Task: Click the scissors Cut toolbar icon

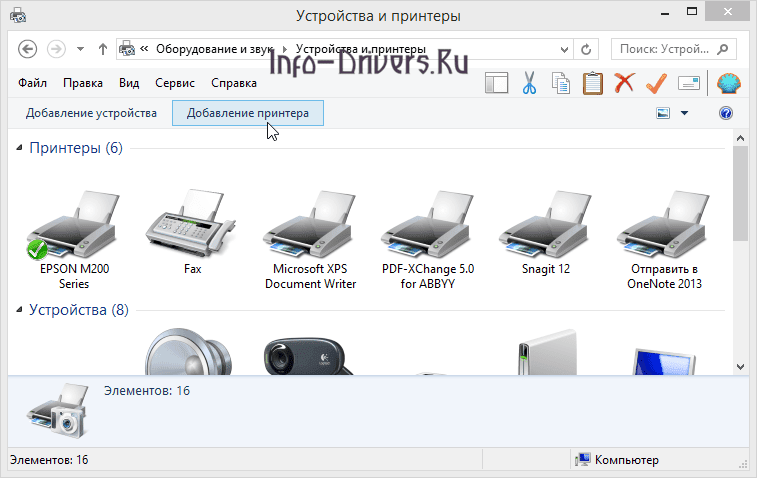Action: pos(529,83)
